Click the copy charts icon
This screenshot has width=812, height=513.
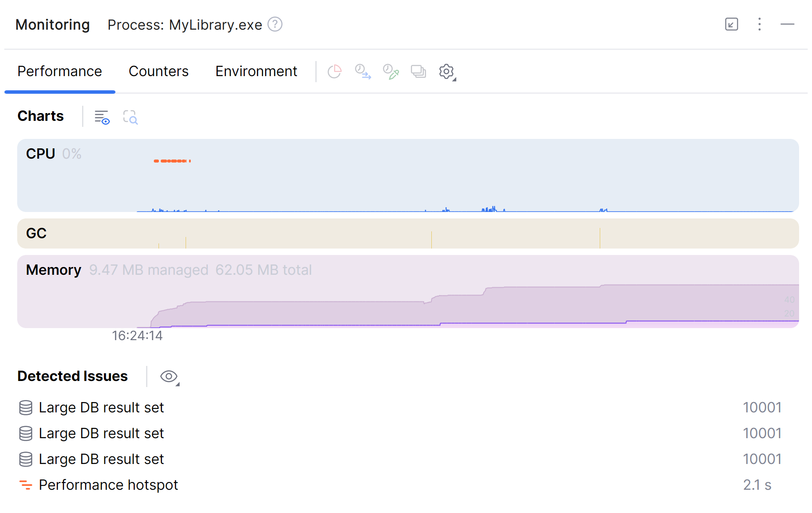(x=418, y=72)
